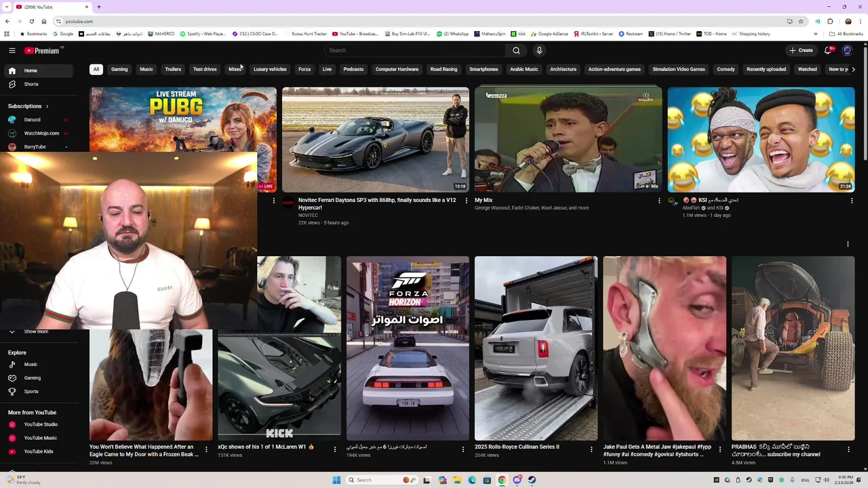Click the YouTube search input field
868x488 pixels.
[415, 50]
